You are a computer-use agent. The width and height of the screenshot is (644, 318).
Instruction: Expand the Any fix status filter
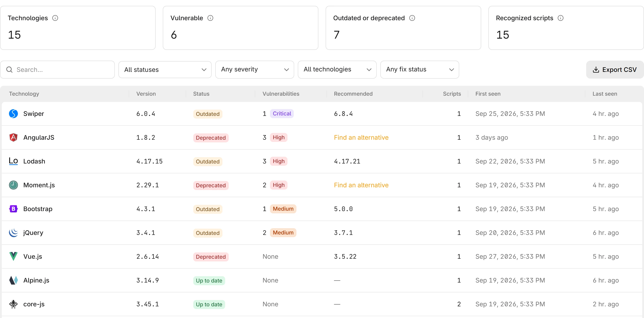pos(420,70)
